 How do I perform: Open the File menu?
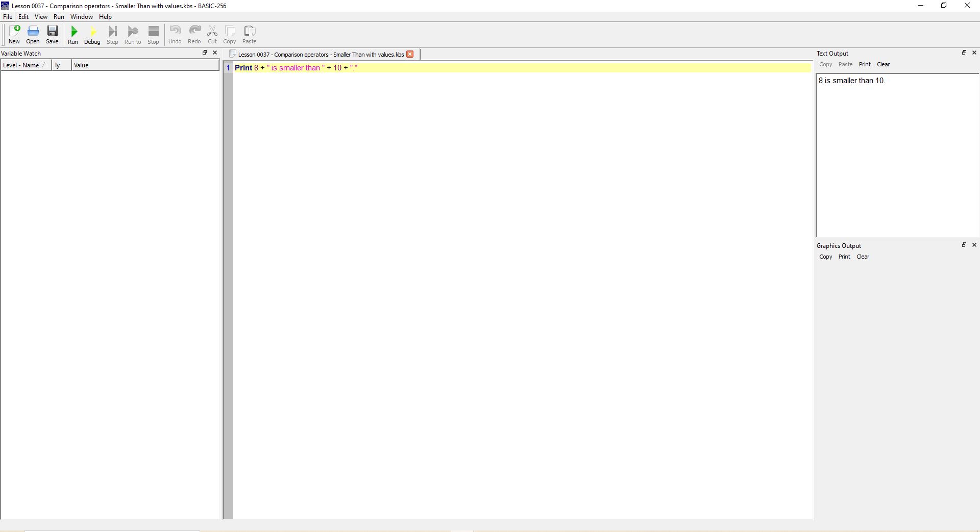[x=8, y=17]
